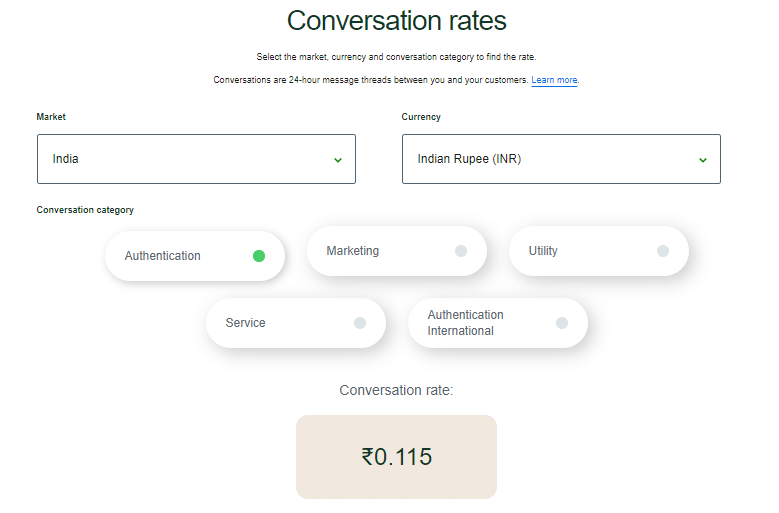Image resolution: width=779 pixels, height=513 pixels.
Task: Click the Currency field label
Action: click(421, 117)
